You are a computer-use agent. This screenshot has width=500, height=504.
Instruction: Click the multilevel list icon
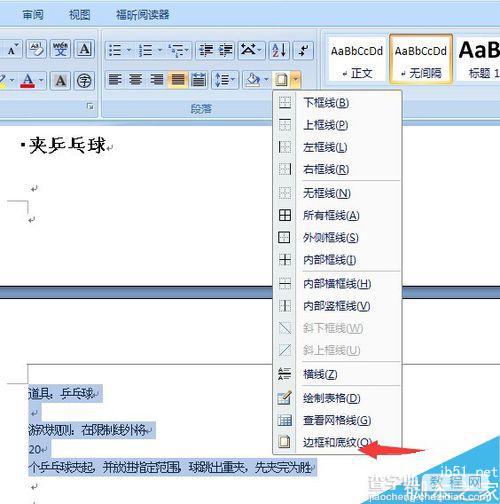pos(176,50)
